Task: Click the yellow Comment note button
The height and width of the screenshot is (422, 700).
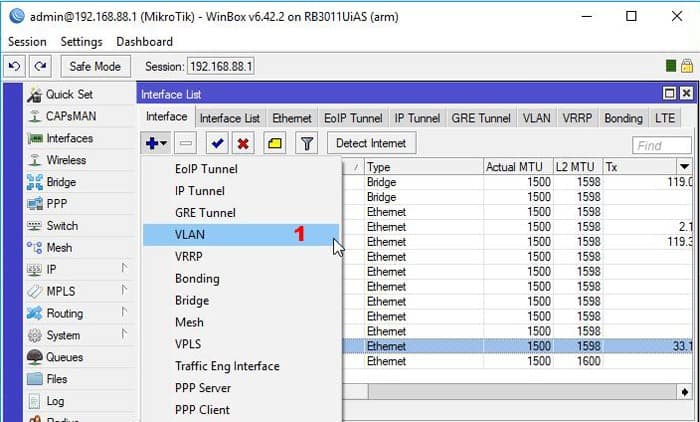Action: [275, 143]
